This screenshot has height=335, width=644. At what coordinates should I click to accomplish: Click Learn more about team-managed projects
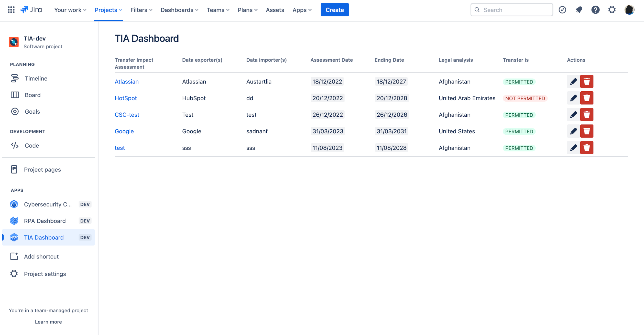click(x=48, y=322)
